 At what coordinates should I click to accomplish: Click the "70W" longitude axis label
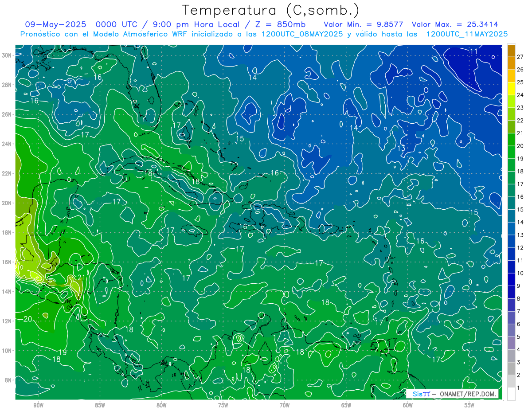pyautogui.click(x=285, y=405)
